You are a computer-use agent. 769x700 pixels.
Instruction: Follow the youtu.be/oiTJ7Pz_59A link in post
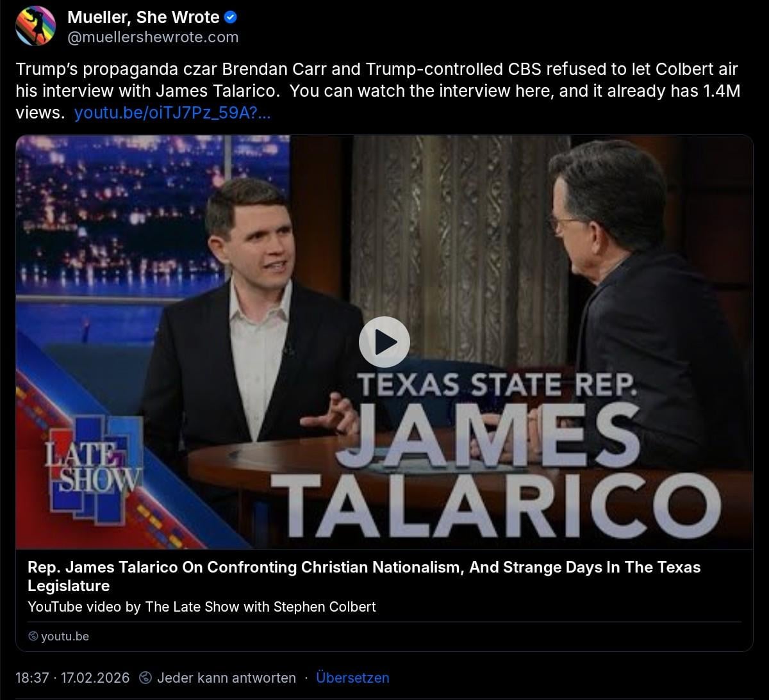172,113
